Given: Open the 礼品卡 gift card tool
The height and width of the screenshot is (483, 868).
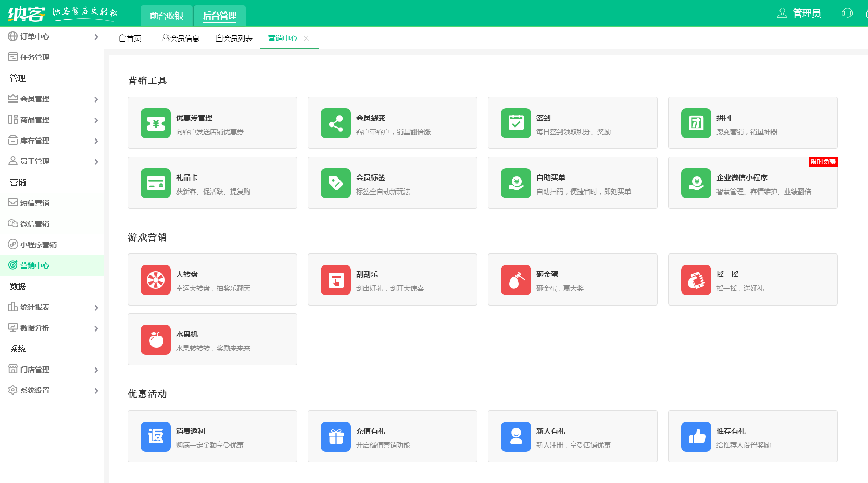Looking at the screenshot, I should 156,183.
